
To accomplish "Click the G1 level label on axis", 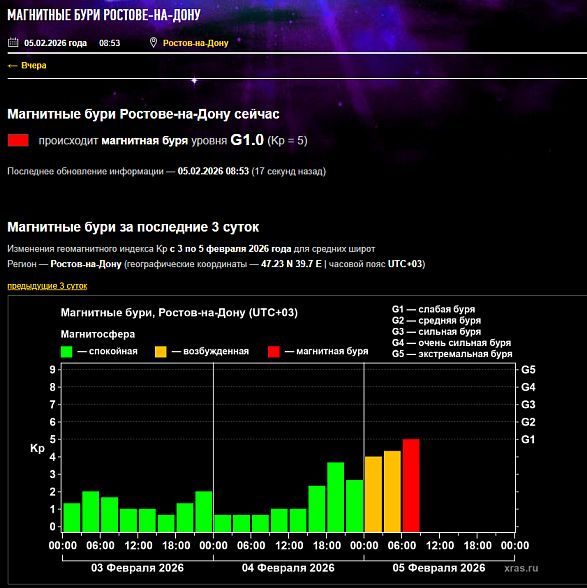I will (528, 439).
